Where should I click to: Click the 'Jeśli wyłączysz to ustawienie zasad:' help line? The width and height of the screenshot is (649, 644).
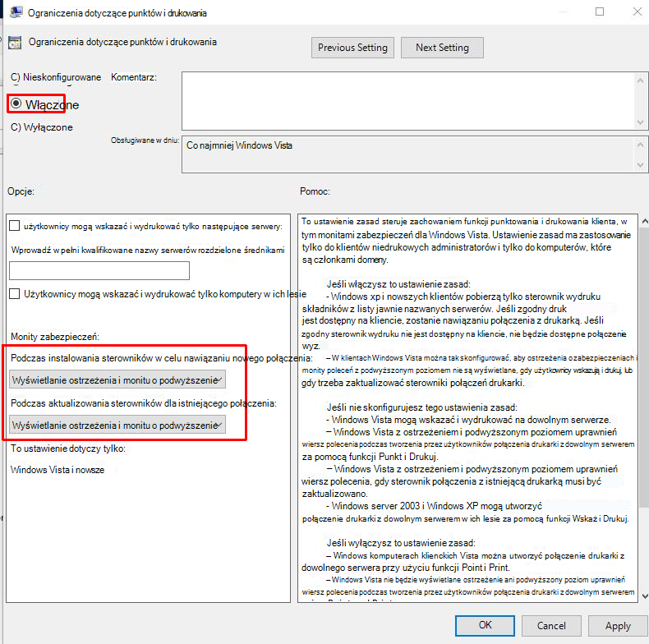[401, 543]
